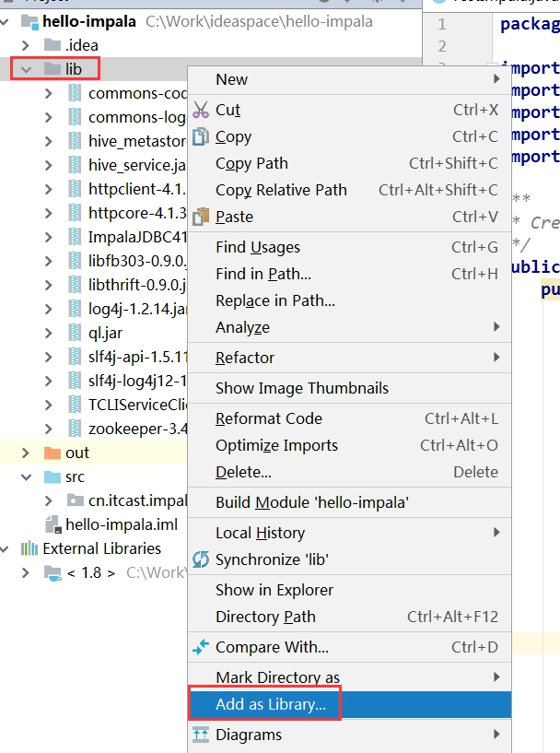Click the Paste clipboard icon
Viewport: 560px width, 753px height.
tap(201, 217)
